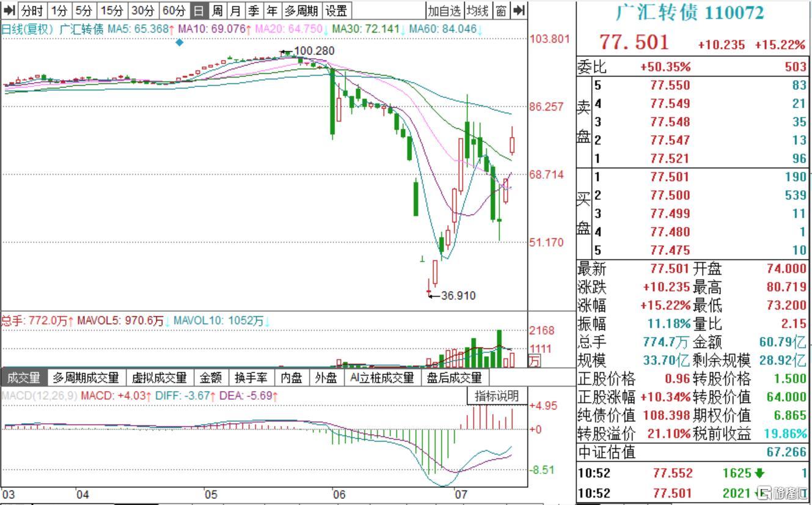Select the 季 quarterly period tab
812x505 pixels.
point(254,10)
